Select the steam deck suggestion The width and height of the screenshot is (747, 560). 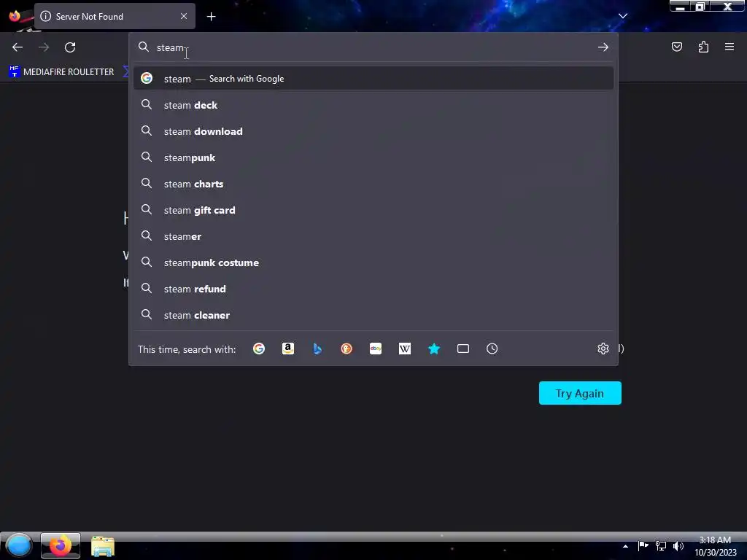[373, 105]
